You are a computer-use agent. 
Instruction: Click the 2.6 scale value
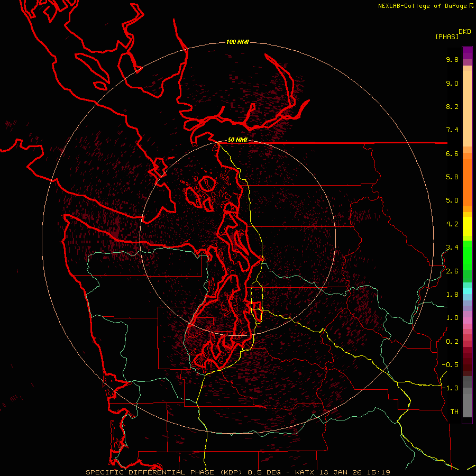pyautogui.click(x=452, y=271)
